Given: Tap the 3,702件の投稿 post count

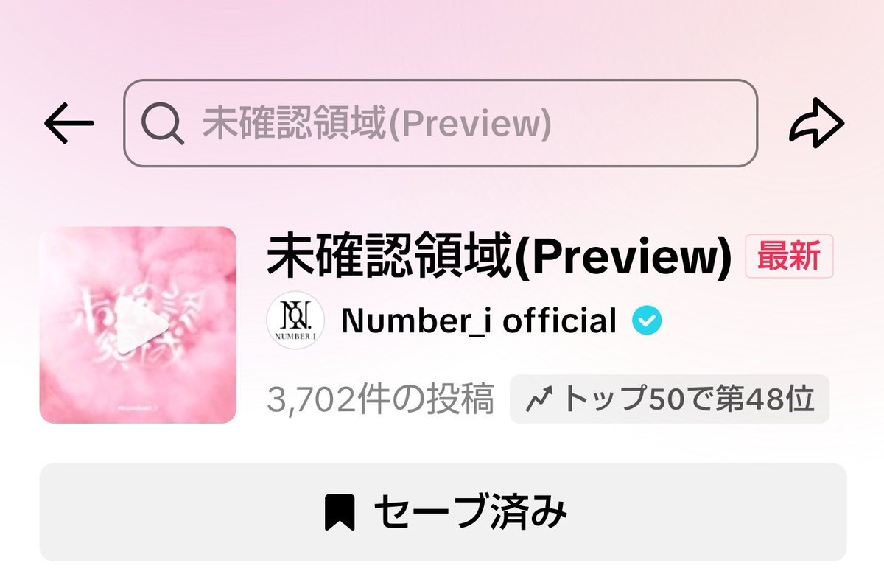Looking at the screenshot, I should (x=381, y=399).
